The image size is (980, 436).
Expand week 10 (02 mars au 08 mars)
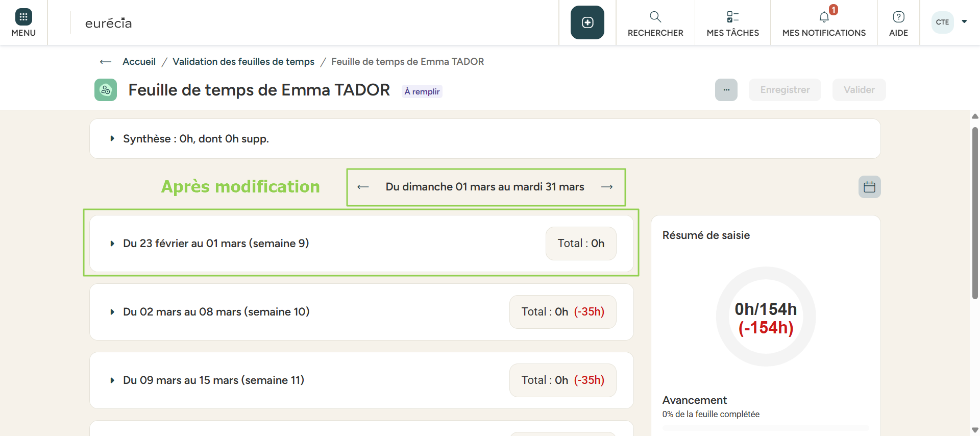(112, 312)
